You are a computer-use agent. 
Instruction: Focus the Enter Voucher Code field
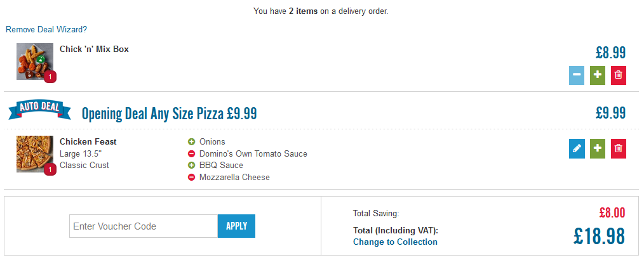(x=144, y=226)
